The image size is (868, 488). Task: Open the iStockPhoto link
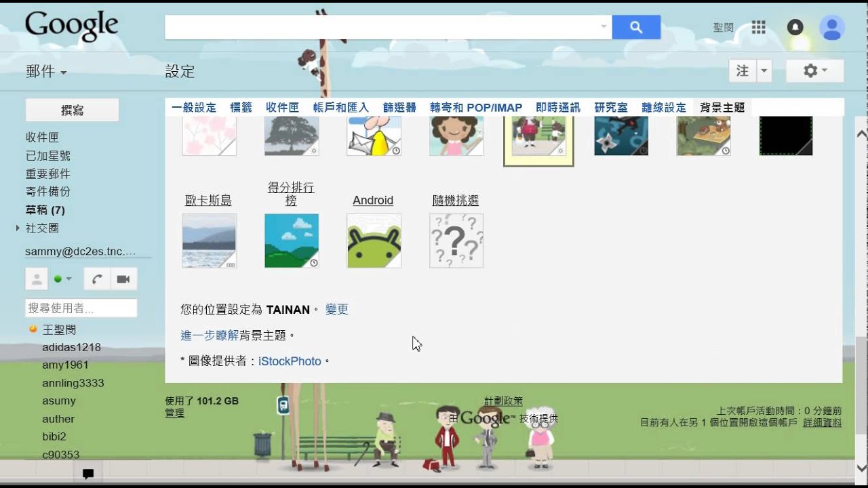pyautogui.click(x=290, y=361)
